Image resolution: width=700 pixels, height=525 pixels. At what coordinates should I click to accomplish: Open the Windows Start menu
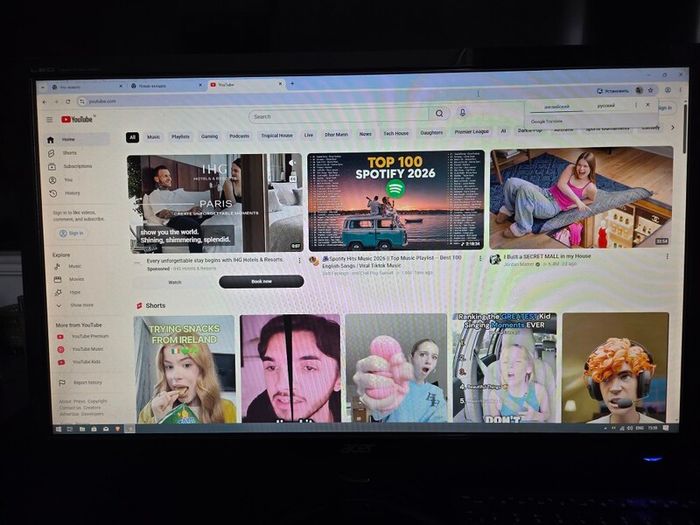(58, 429)
